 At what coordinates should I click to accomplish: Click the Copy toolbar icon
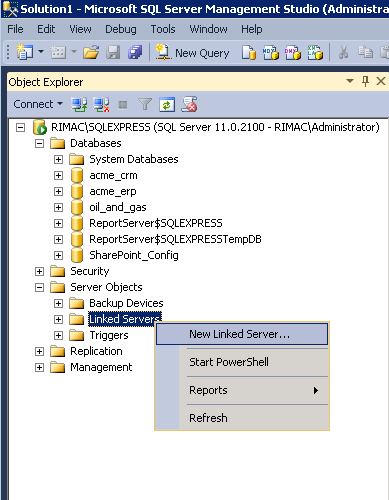(365, 52)
